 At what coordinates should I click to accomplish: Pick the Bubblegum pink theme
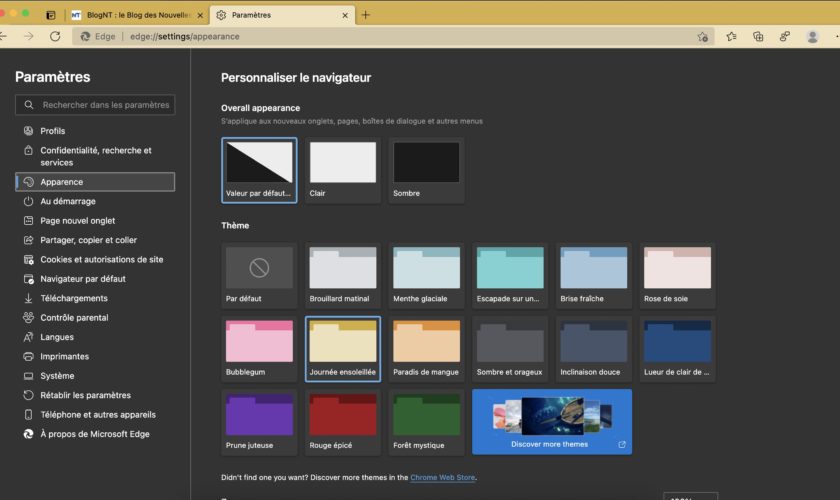(x=259, y=349)
